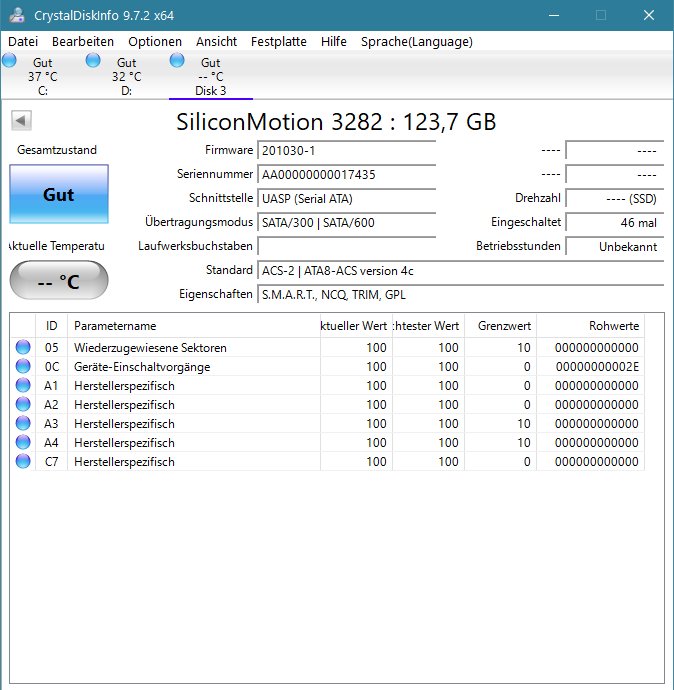
Task: Click status orb of attribute A4 row
Action: coord(23,442)
